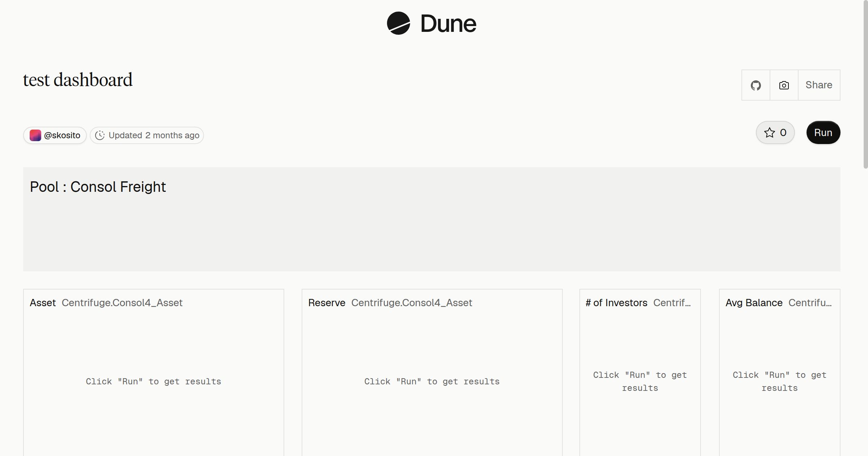Viewport: 868px width, 456px height.
Task: Open Asset Centrifuge.Consol4_Asset query link
Action: pyautogui.click(x=106, y=303)
